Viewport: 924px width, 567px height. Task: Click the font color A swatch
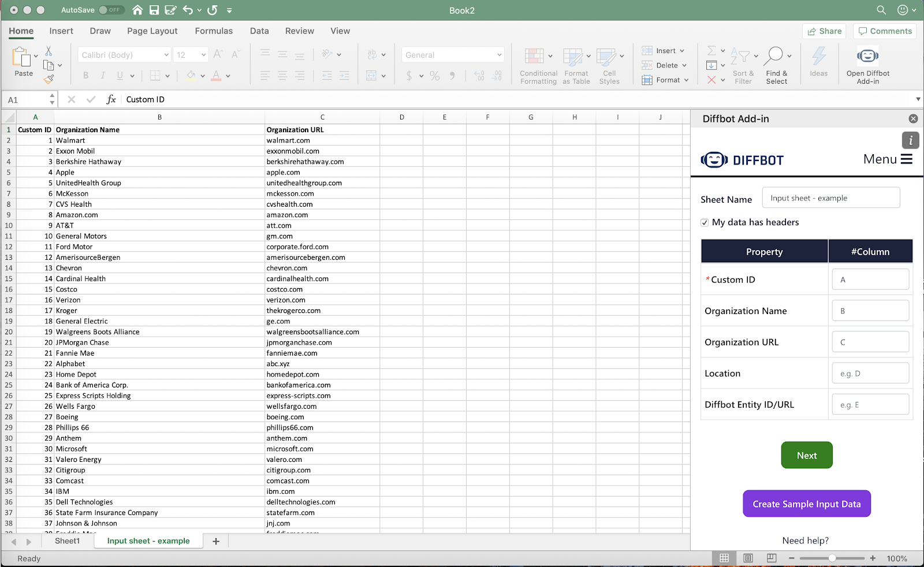tap(216, 76)
